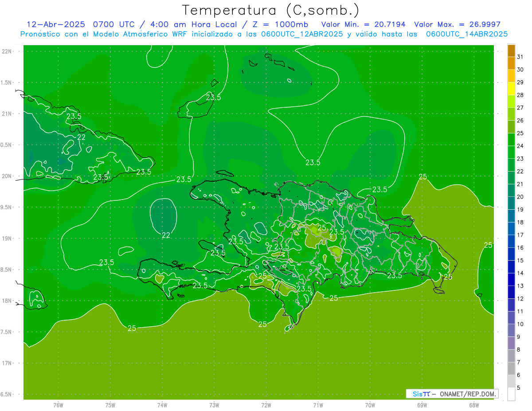The height and width of the screenshot is (411, 532).
Task: Click the '0600UTC_14ABR2025' validity time
Action: [467, 34]
